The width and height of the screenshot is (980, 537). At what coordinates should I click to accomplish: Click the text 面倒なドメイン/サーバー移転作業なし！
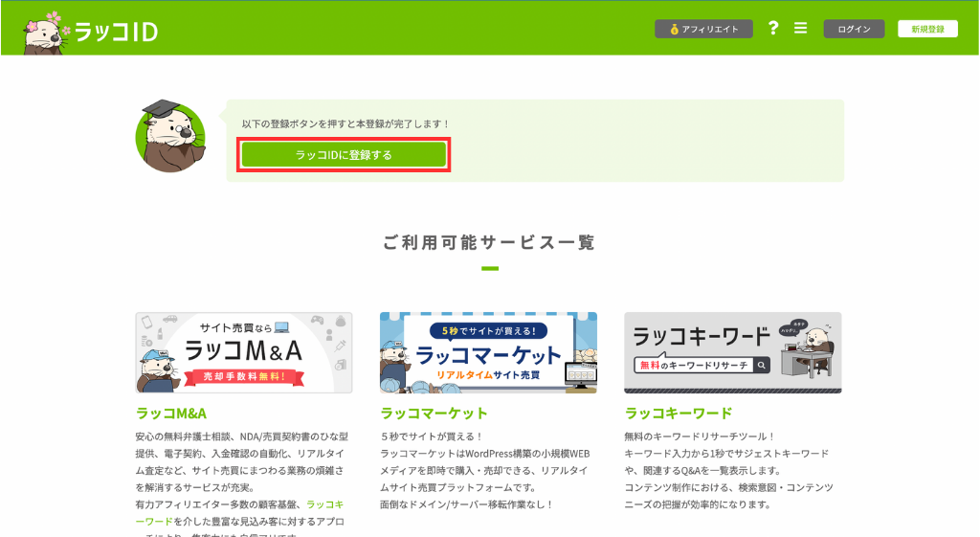pyautogui.click(x=466, y=504)
